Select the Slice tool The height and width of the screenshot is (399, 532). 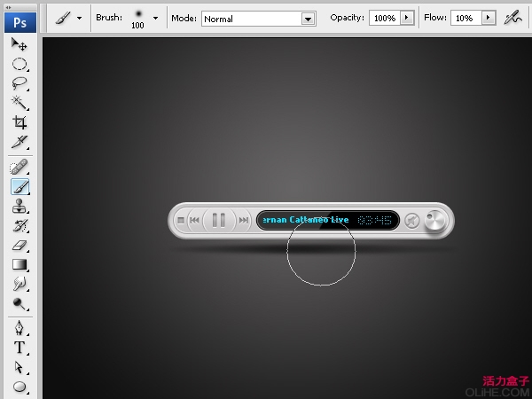pos(20,142)
